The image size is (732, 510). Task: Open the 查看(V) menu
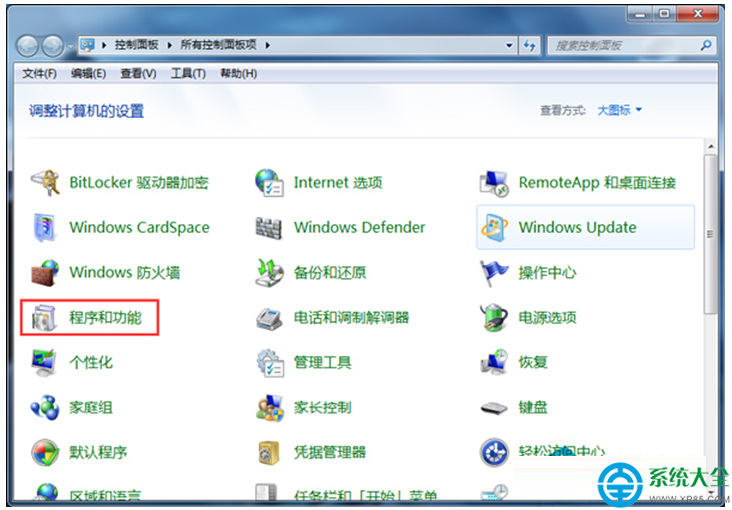(138, 74)
